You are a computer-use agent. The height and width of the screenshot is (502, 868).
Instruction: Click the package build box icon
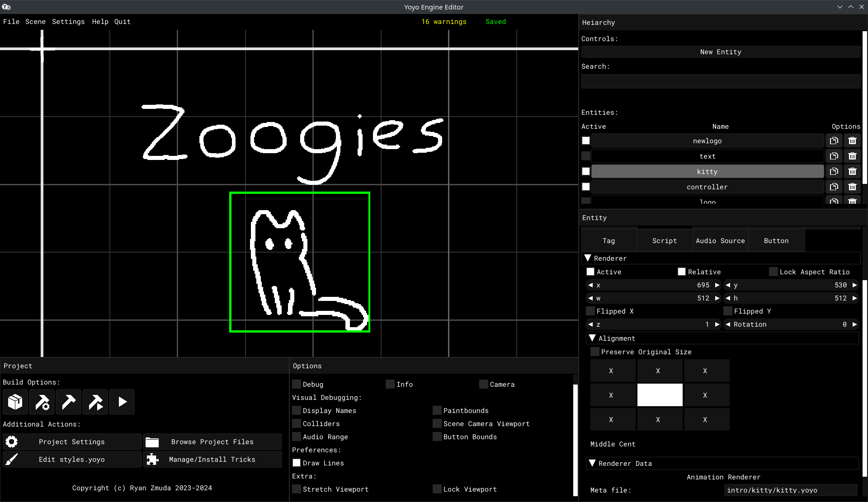(x=15, y=402)
